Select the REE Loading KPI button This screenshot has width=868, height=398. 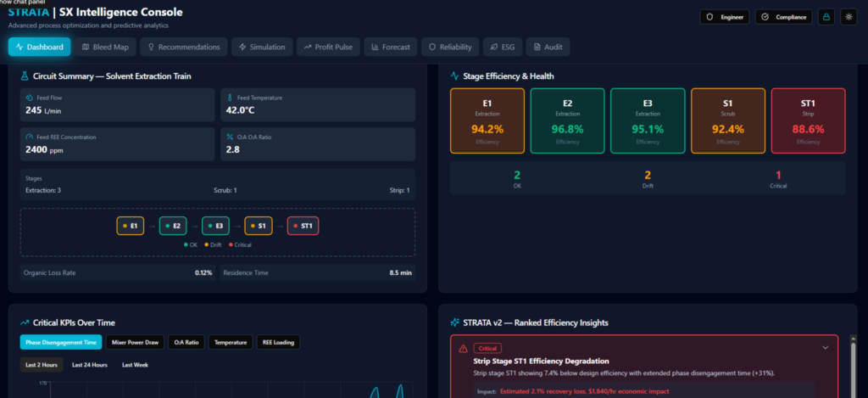[x=278, y=342]
